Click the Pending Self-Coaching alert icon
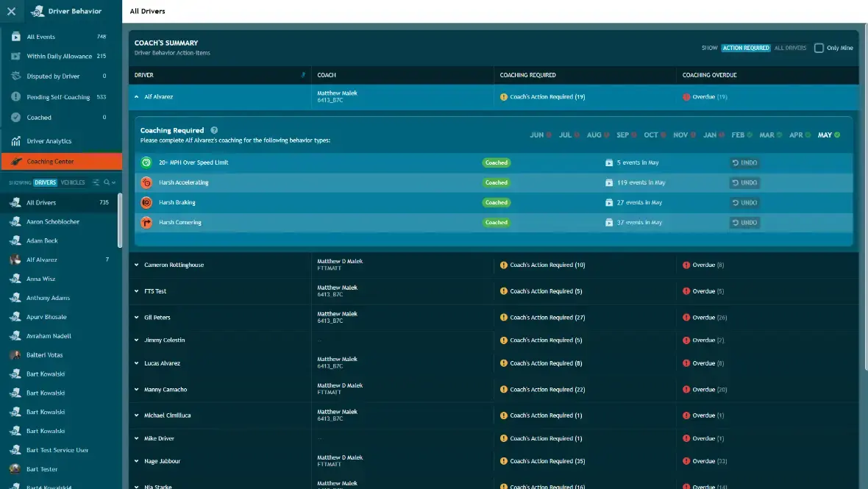Screen dimensions: 868x489 (15, 97)
